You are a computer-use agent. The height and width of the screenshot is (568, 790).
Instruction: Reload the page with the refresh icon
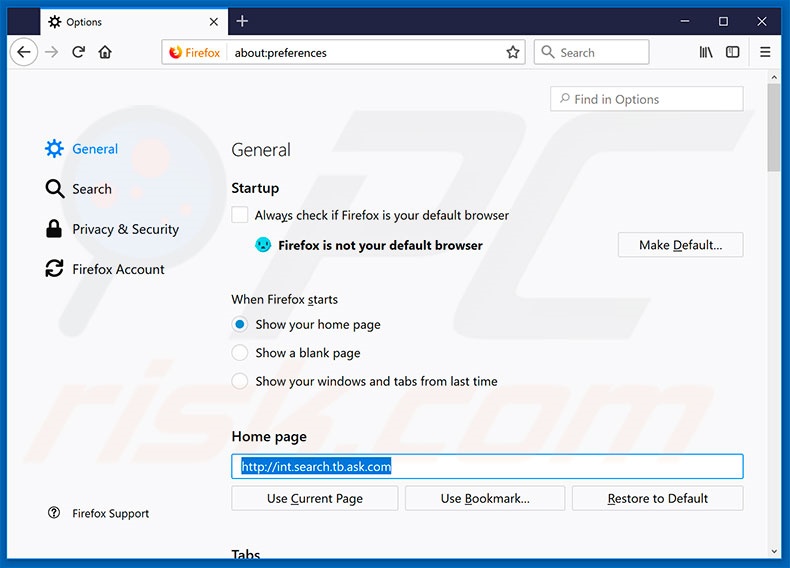(x=78, y=52)
